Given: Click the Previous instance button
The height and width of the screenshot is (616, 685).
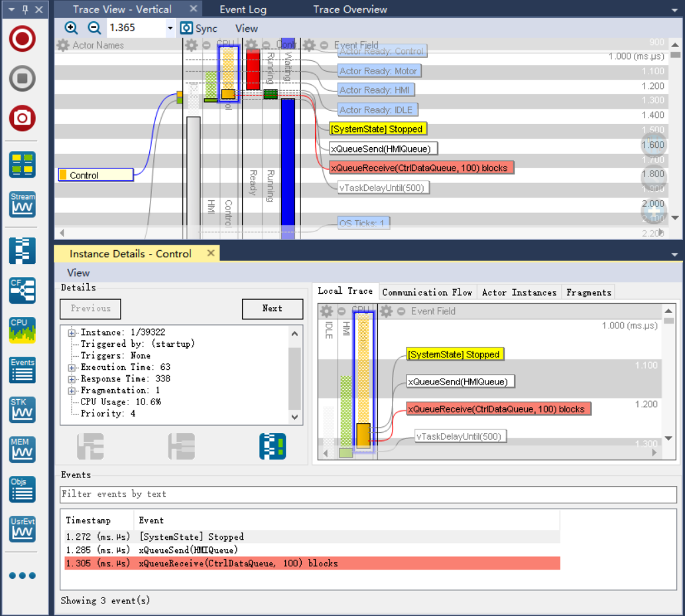Looking at the screenshot, I should (x=90, y=308).
